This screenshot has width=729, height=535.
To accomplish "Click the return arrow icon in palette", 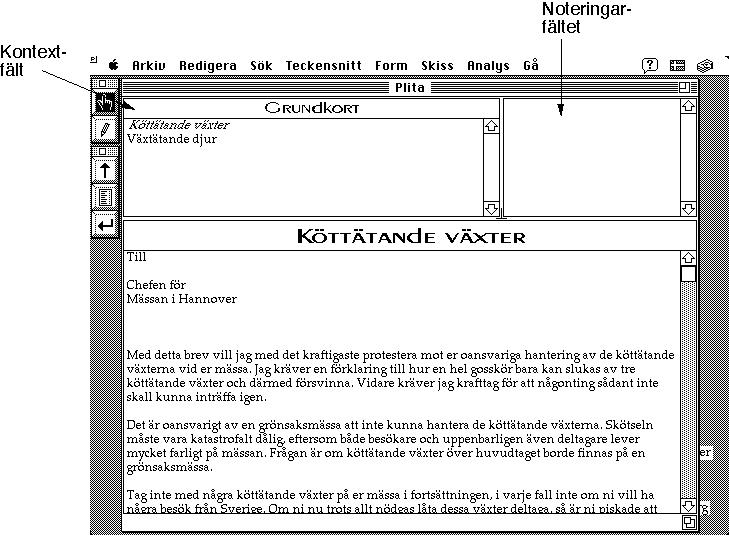I will tap(105, 225).
